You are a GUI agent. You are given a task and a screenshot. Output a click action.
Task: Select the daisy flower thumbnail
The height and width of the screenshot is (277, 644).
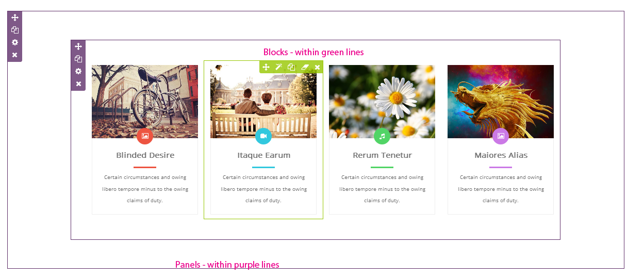pyautogui.click(x=382, y=102)
